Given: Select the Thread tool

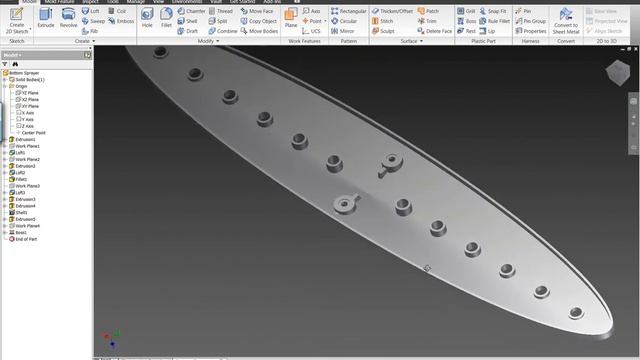Looking at the screenshot, I should point(220,11).
